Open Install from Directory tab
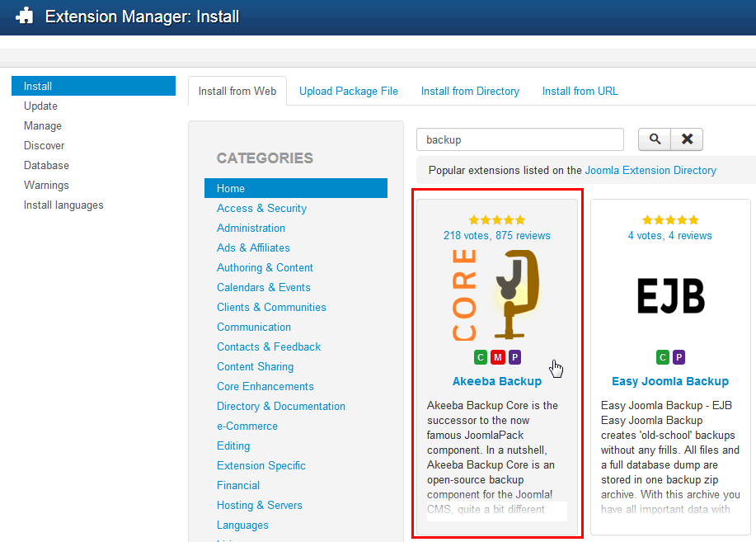This screenshot has width=756, height=542. 470,91
